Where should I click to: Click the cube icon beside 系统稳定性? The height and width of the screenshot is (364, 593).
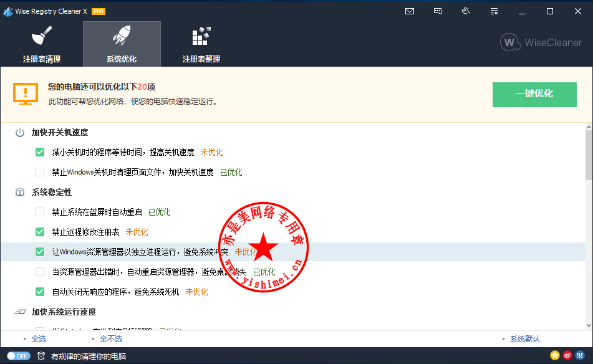pyautogui.click(x=20, y=192)
